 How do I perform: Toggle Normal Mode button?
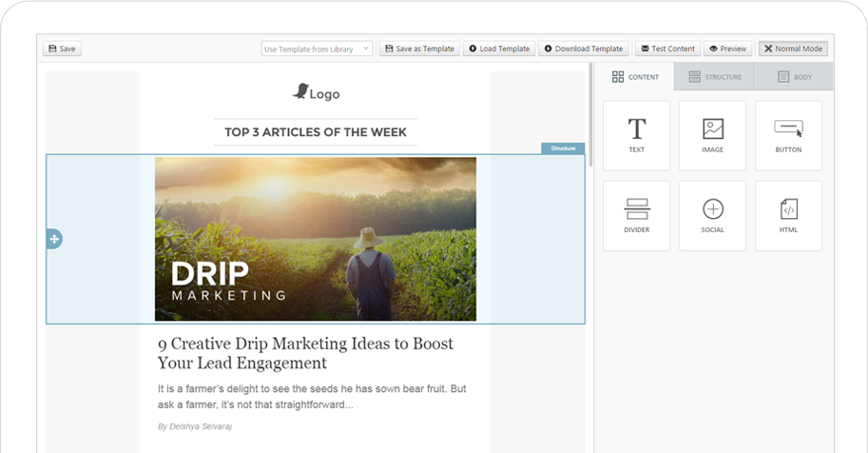pos(793,49)
